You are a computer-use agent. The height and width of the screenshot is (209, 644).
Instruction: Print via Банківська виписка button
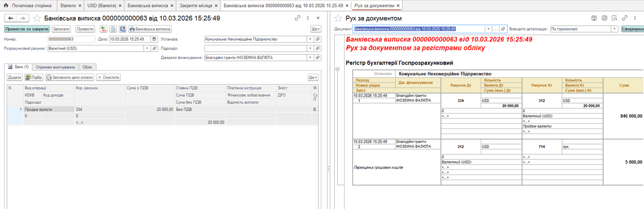coord(150,29)
